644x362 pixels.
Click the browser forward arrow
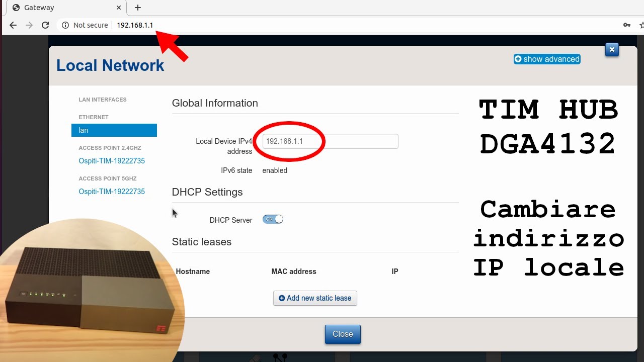coord(29,25)
